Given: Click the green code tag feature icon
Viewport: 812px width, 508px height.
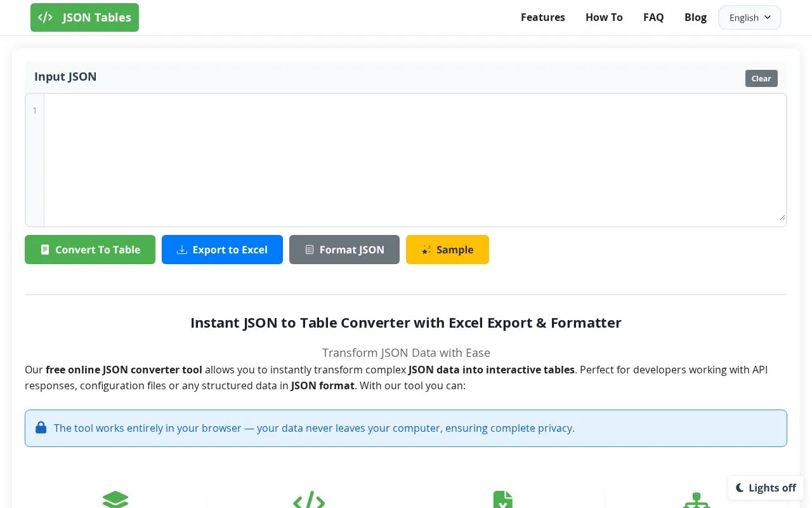Looking at the screenshot, I should point(309,500).
